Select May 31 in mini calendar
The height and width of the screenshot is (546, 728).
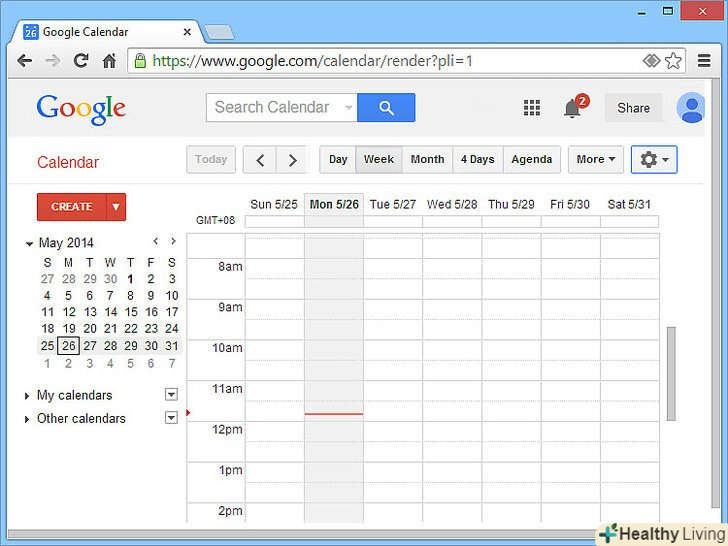pyautogui.click(x=172, y=346)
